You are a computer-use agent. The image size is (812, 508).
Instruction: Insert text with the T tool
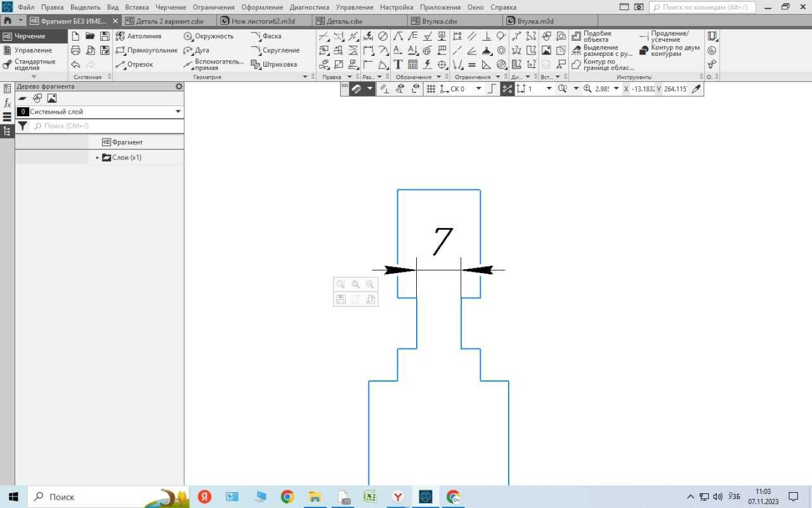[398, 64]
